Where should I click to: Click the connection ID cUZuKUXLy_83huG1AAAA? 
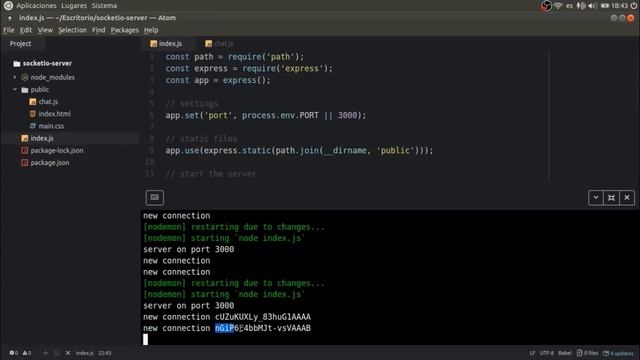[x=263, y=317]
